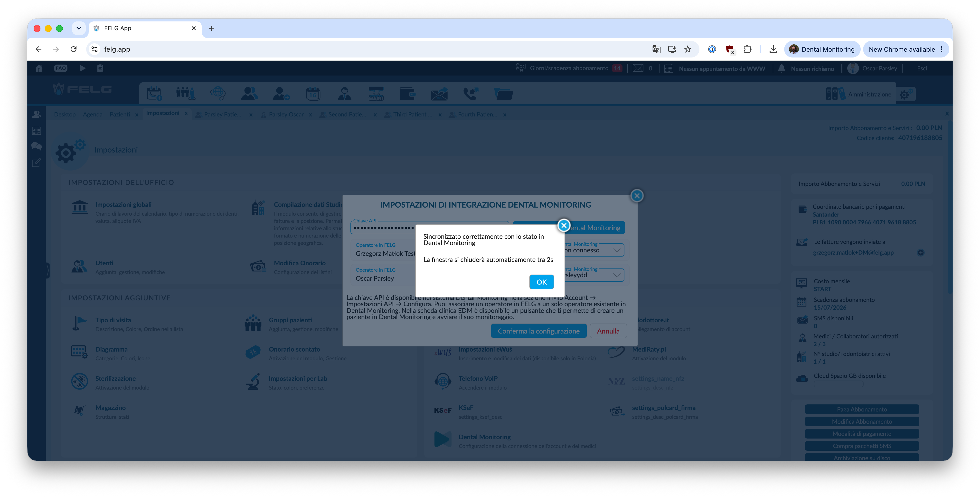The image size is (980, 497).
Task: Switch to the Desktop tab
Action: coord(65,114)
